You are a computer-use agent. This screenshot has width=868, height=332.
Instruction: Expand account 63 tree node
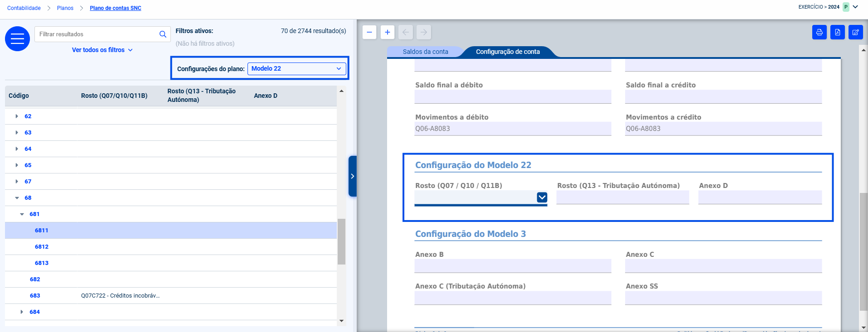(x=17, y=133)
